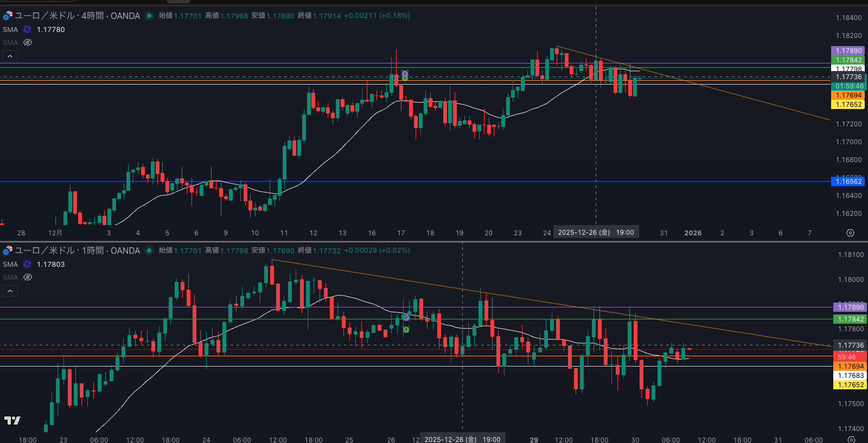The image size is (868, 443).
Task: Select the blue 1.16562 price label
Action: click(848, 181)
